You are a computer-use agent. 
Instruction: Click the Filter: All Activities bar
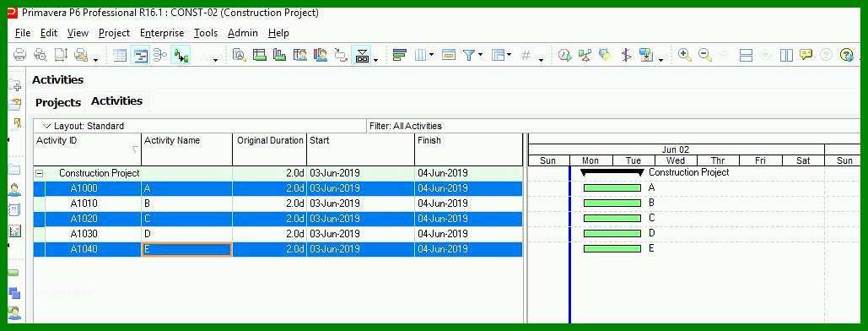point(613,126)
